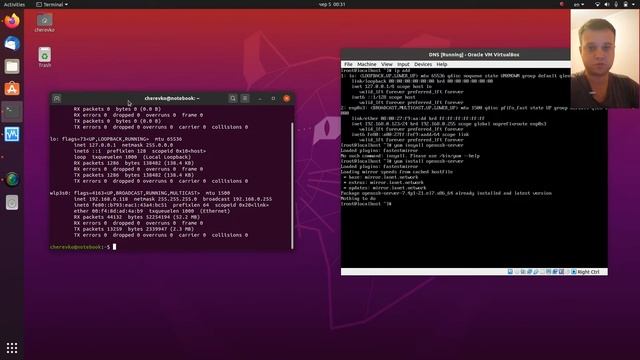Image resolution: width=640 pixels, height=360 pixels.
Task: Click the 'inet 192.168.0.118' line in Terminal
Action: [173, 199]
